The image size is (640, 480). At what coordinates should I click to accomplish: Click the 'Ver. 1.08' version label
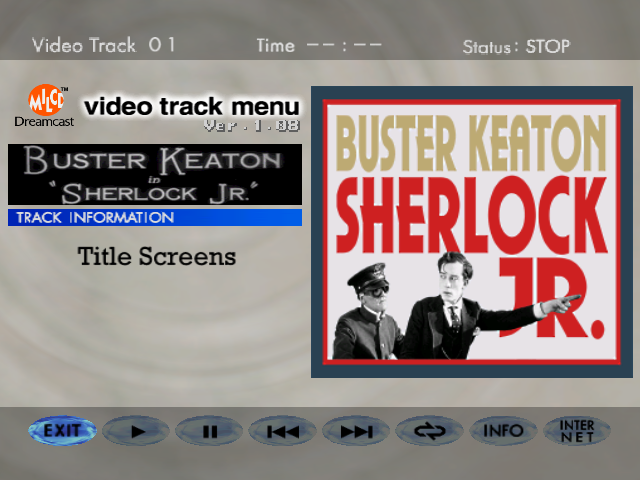252,126
